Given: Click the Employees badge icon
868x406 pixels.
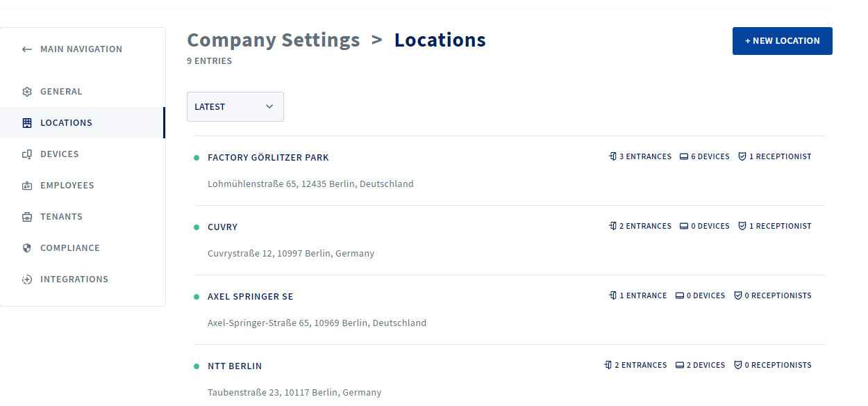Looking at the screenshot, I should (27, 186).
